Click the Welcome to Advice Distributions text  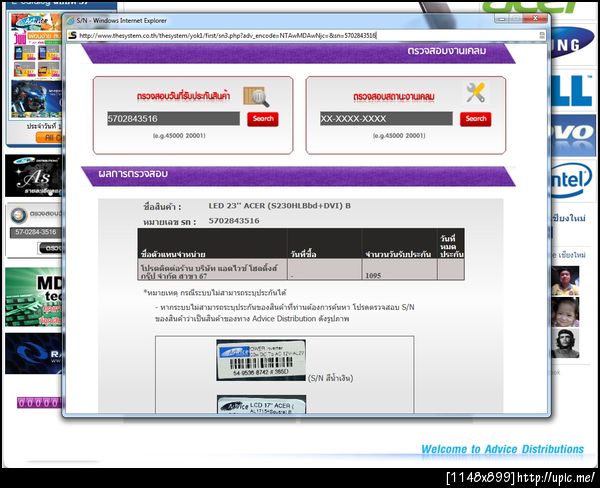[x=502, y=449]
